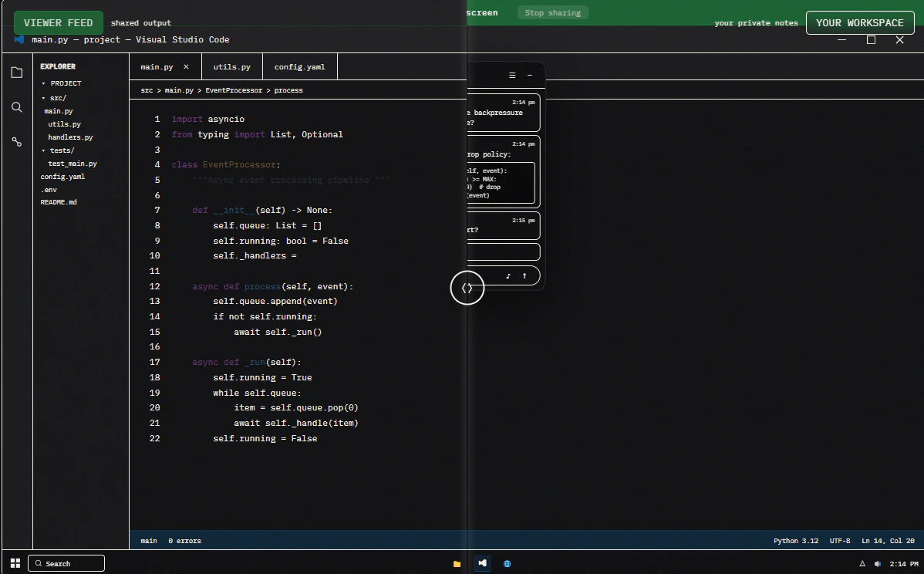Switch to the config.yaml tab
924x574 pixels.
[x=299, y=66]
